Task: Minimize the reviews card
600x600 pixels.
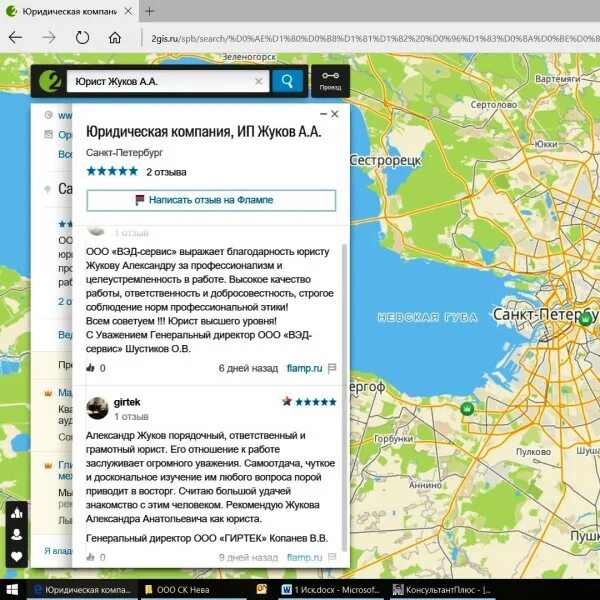Action: pos(323,114)
